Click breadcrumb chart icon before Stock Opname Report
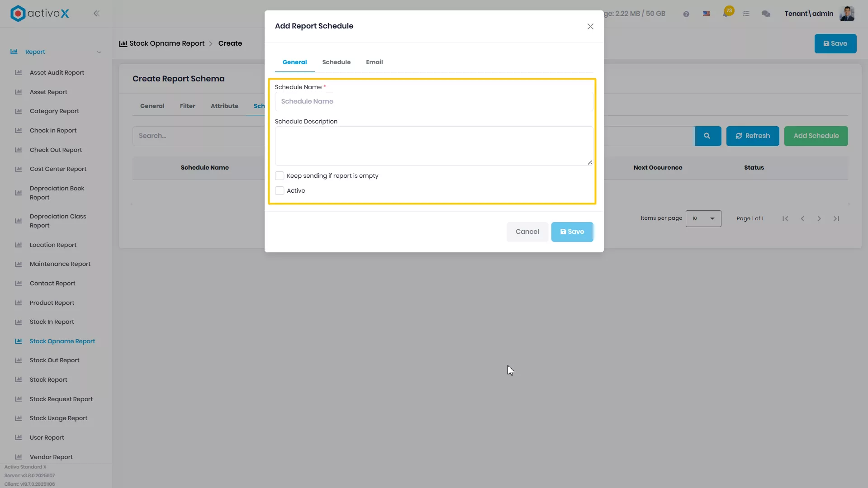The height and width of the screenshot is (488, 868). pos(123,43)
